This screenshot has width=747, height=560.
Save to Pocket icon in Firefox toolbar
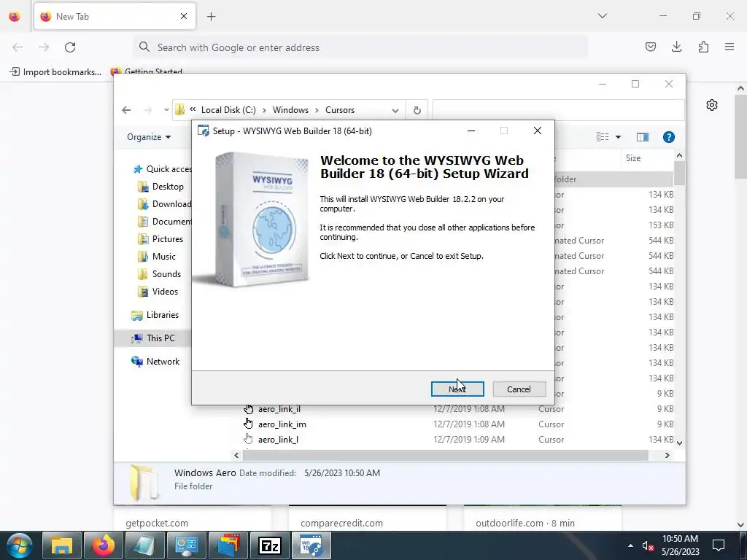click(x=650, y=47)
